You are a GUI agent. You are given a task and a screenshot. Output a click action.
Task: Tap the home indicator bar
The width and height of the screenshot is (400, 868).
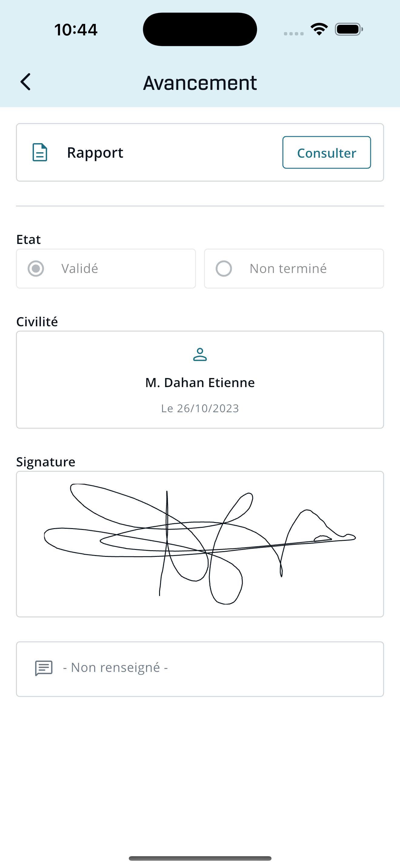tap(200, 858)
